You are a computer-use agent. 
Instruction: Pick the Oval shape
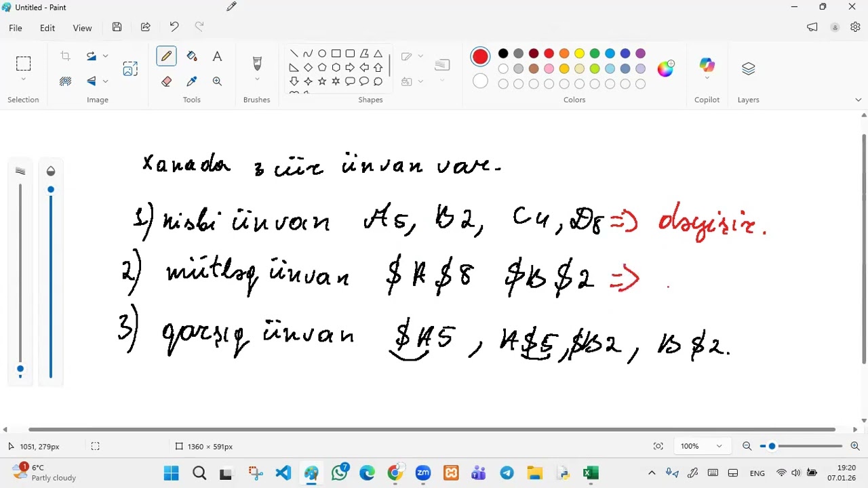point(322,54)
